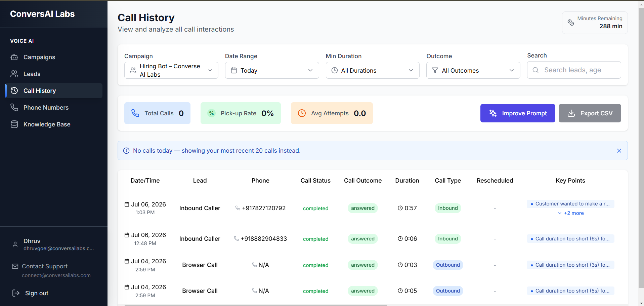Click the Minutes Remaining coins icon
The image size is (644, 306).
[x=571, y=23]
